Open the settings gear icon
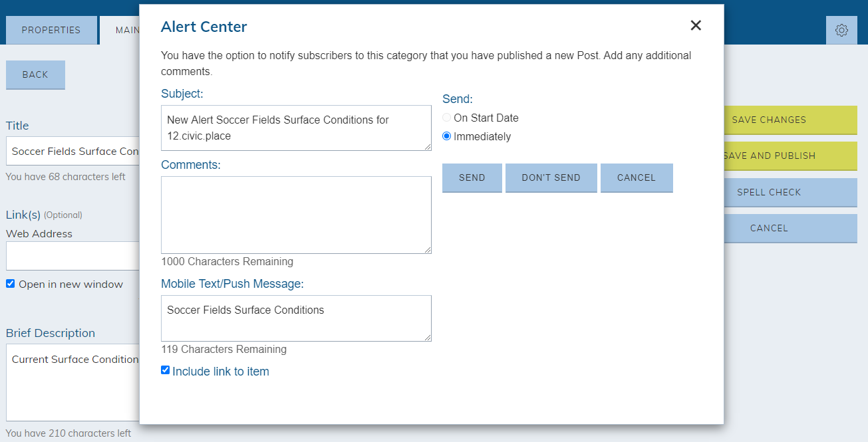868x442 pixels. coord(841,30)
